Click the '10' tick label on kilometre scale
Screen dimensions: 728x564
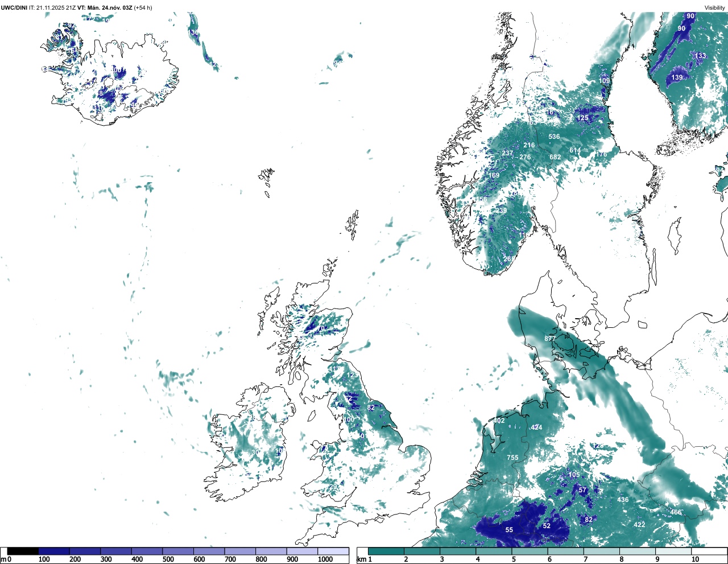pos(695,559)
